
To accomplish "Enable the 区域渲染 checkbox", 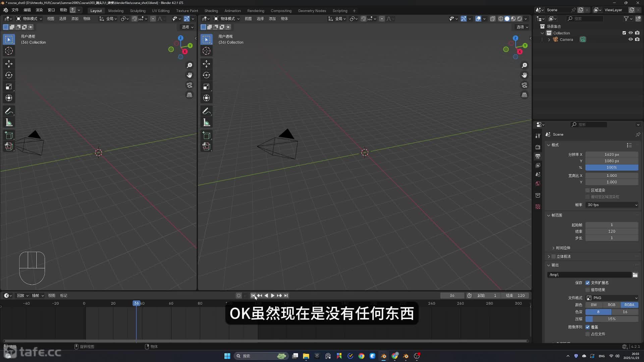I will point(588,190).
